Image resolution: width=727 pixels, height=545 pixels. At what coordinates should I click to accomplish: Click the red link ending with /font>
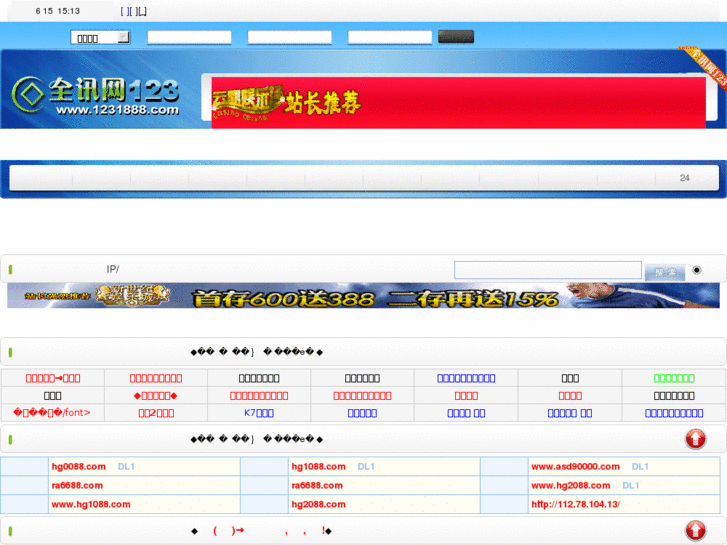pyautogui.click(x=52, y=413)
